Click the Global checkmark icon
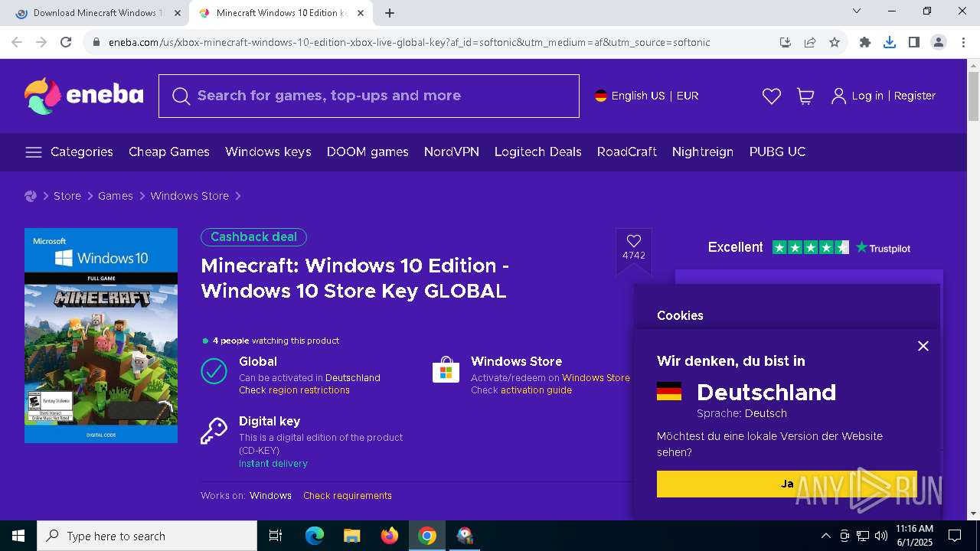Image resolution: width=980 pixels, height=551 pixels. point(214,370)
